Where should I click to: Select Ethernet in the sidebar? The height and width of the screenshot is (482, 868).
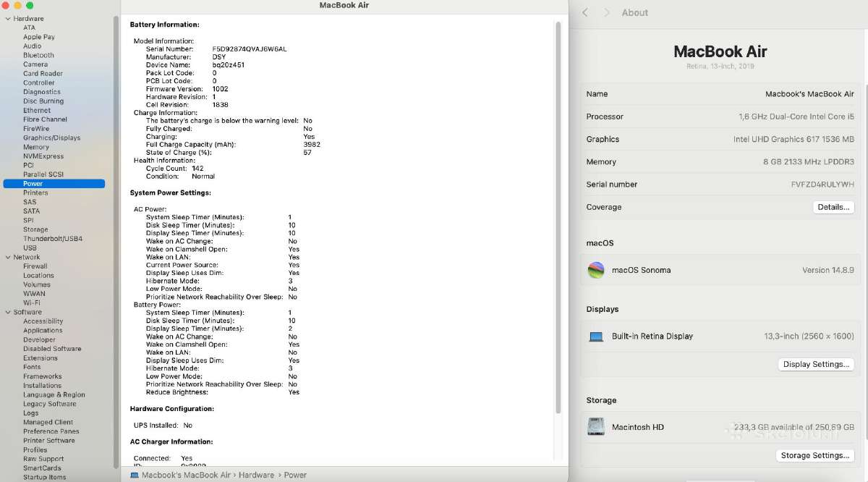coord(37,111)
